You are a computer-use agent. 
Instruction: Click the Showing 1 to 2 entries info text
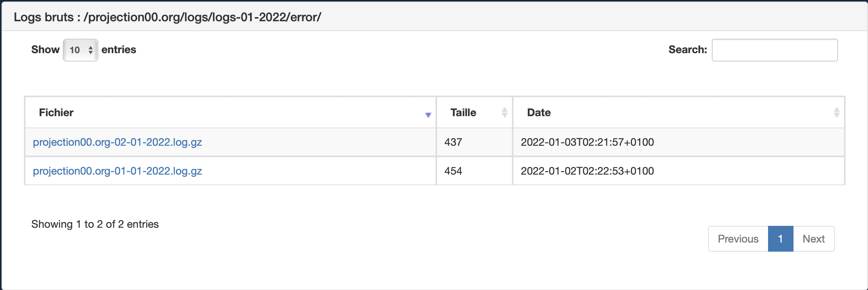(95, 224)
